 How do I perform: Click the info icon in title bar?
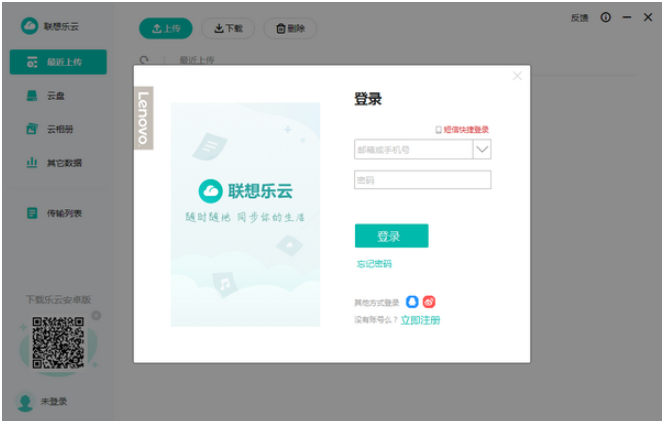click(605, 17)
